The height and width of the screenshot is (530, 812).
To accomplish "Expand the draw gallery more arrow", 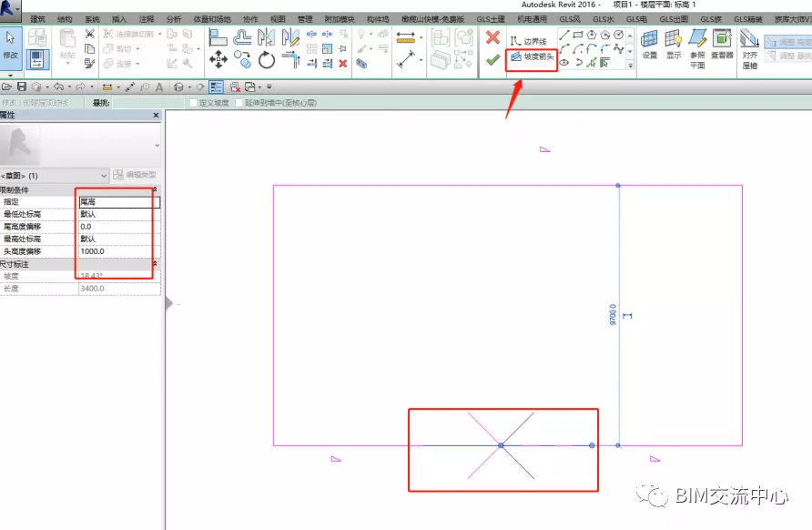I will 630,66.
